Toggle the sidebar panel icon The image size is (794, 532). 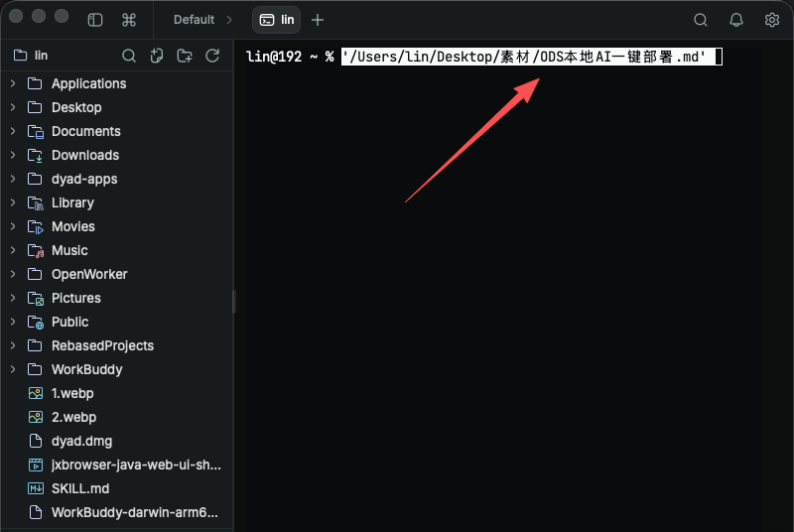95,20
